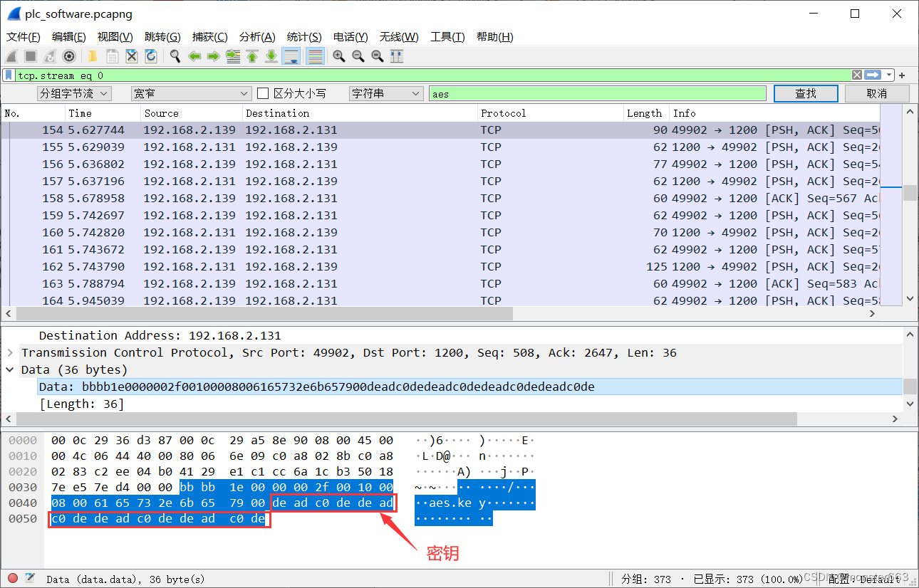
Task: Enable the 区分大小写 case sensitive checkbox
Action: coord(263,93)
